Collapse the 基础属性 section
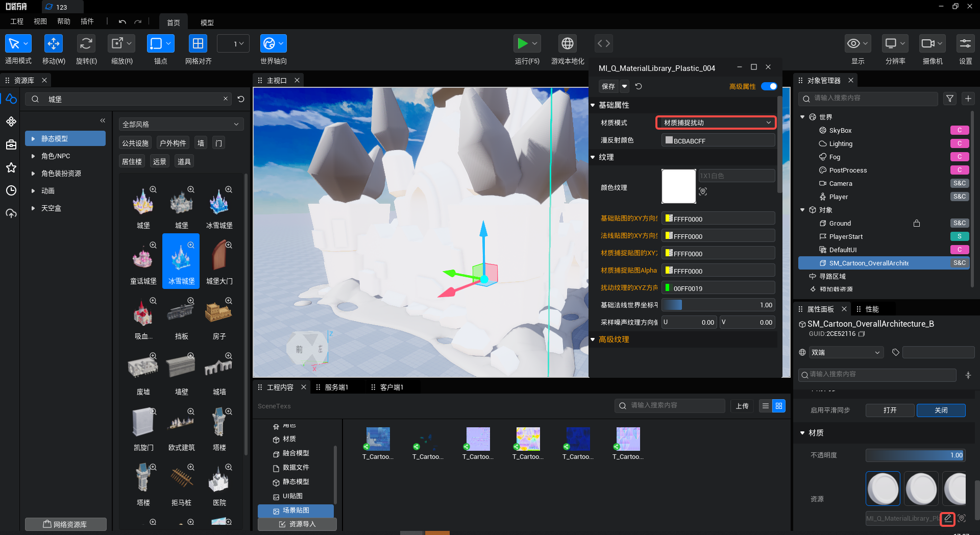The width and height of the screenshot is (980, 535). pyautogui.click(x=593, y=105)
